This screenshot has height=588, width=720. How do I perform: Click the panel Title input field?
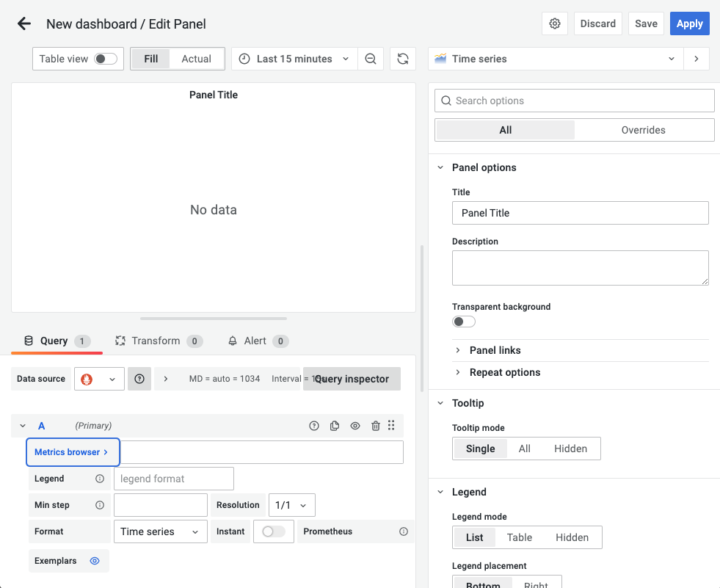581,213
